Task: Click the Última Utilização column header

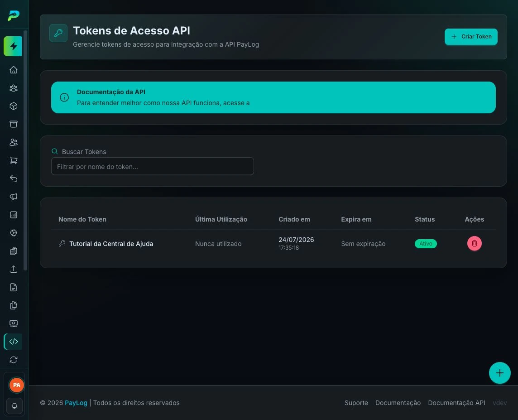Action: (x=221, y=219)
